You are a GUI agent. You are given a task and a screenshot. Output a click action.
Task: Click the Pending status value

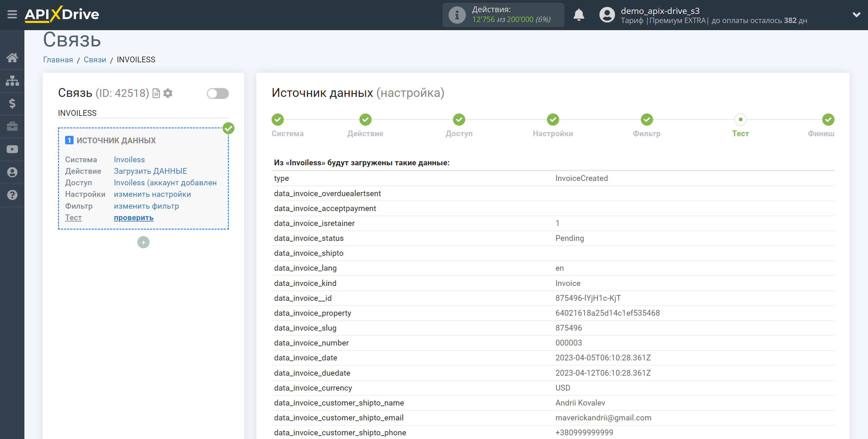[570, 238]
